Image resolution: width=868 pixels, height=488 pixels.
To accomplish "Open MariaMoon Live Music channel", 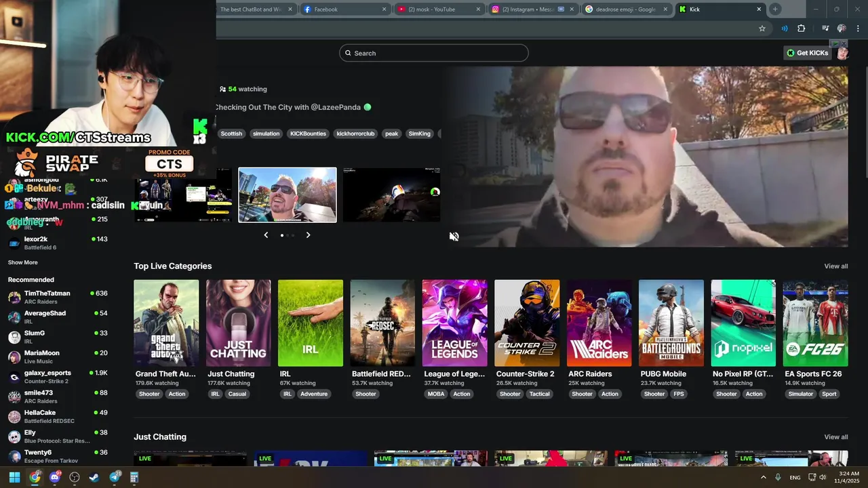I will pyautogui.click(x=58, y=357).
